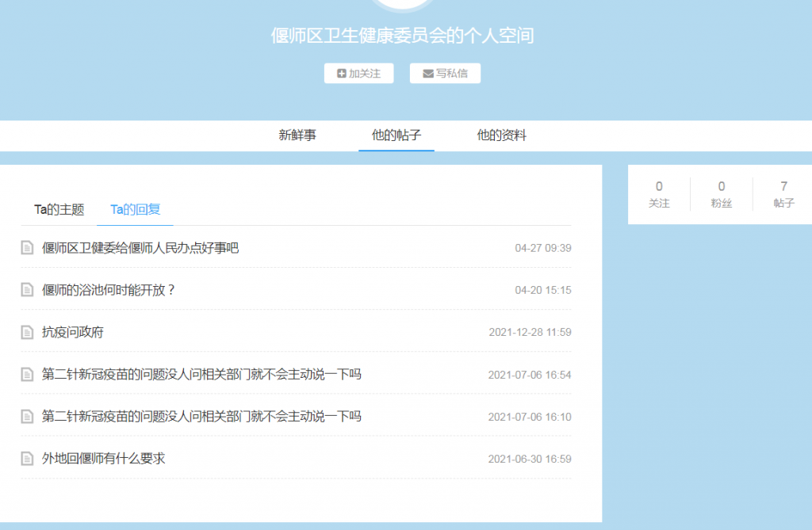The image size is (812, 530).
Task: Click the 写私信 private message button
Action: tap(445, 74)
